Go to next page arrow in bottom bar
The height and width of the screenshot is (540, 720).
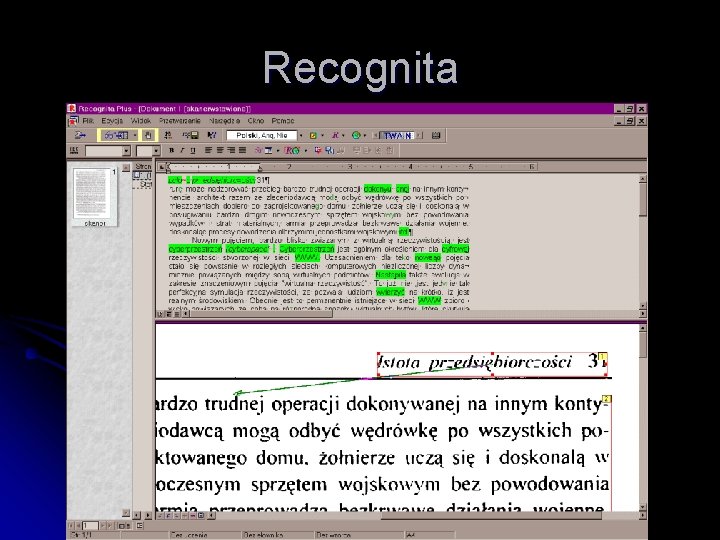(102, 526)
